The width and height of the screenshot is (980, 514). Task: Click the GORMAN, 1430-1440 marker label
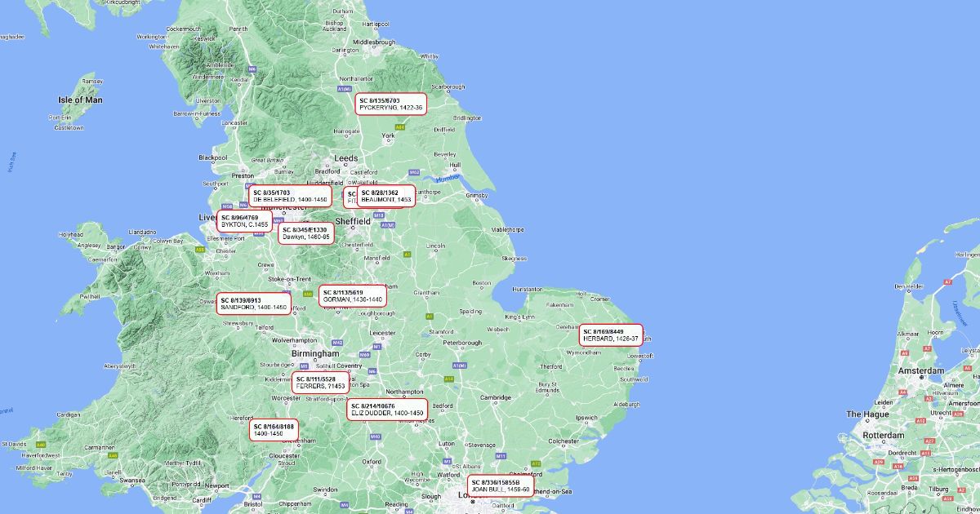coord(353,295)
